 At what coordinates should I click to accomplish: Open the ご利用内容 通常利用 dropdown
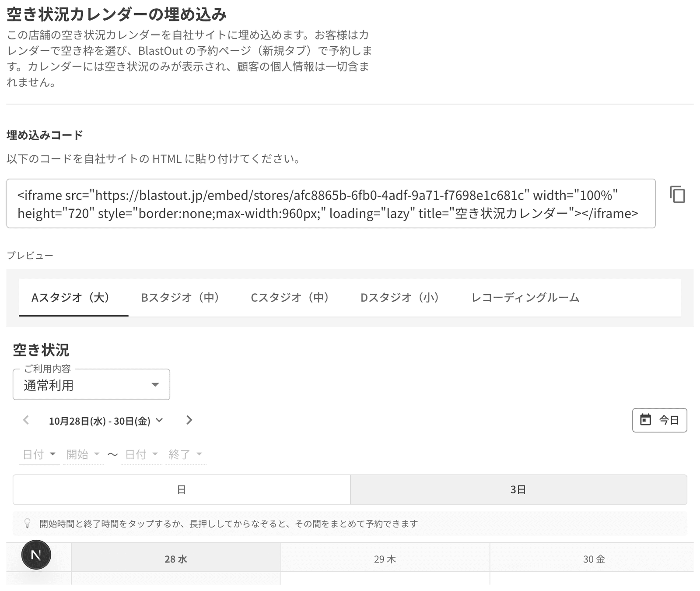(x=91, y=384)
